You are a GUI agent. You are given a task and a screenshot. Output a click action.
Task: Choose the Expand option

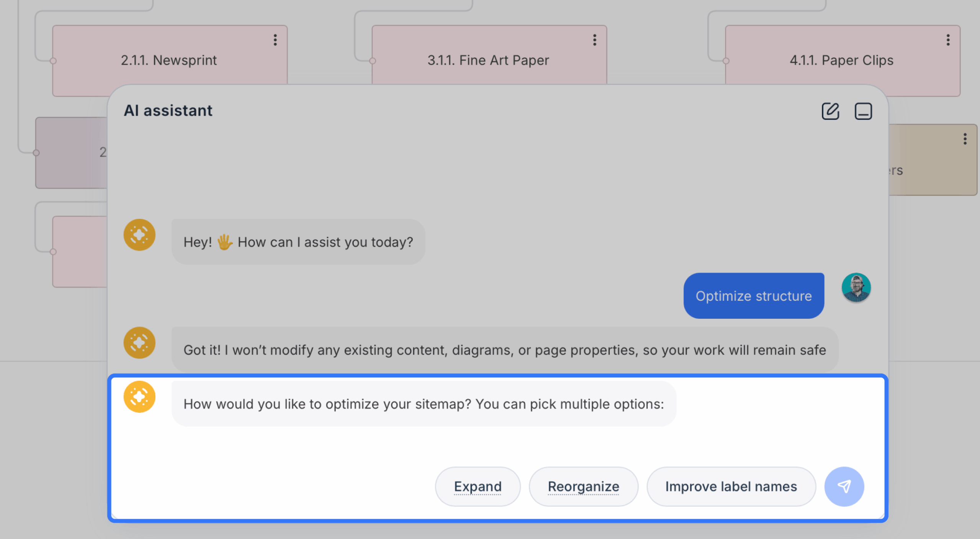(478, 486)
